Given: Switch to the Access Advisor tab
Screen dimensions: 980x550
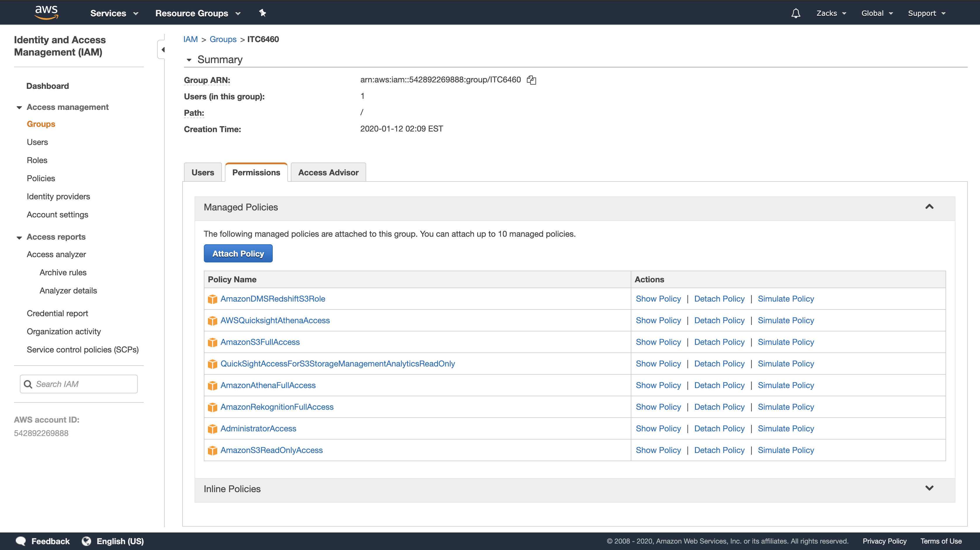Looking at the screenshot, I should (x=328, y=172).
